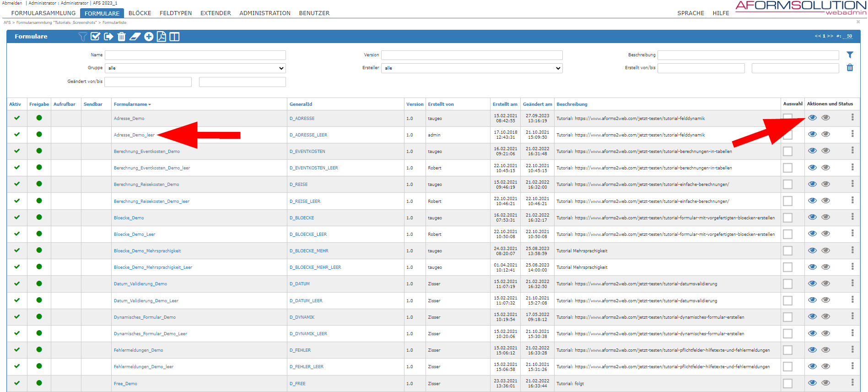Screen dimensions: 868x392
Task: Tick the Auswahl checkbox for Free_Demo
Action: click(787, 384)
